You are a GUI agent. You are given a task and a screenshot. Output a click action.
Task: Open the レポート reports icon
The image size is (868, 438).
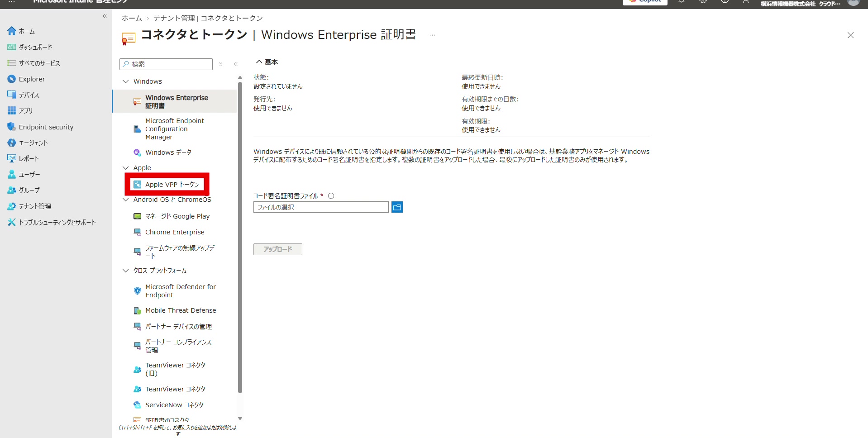point(12,158)
